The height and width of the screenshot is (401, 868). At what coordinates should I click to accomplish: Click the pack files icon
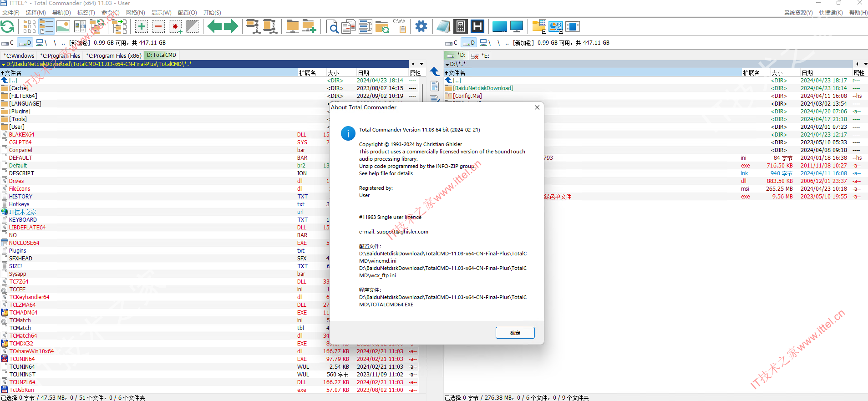[x=253, y=27]
